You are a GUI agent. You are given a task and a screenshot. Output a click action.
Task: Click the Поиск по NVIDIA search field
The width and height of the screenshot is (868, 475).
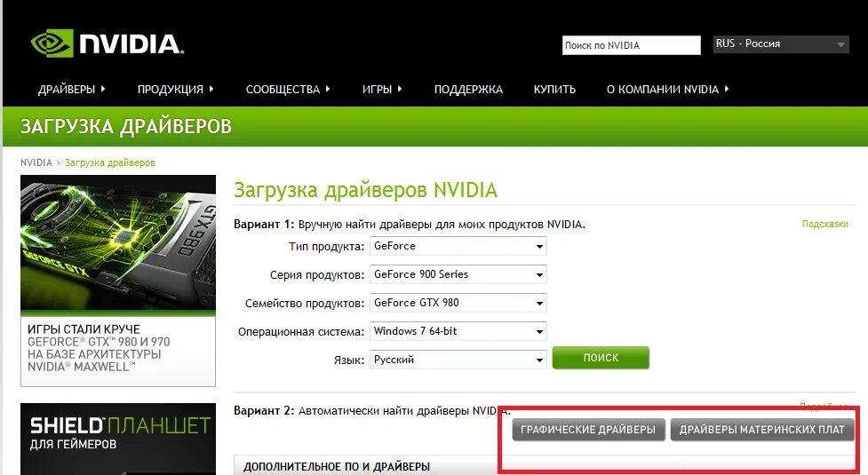pos(632,45)
